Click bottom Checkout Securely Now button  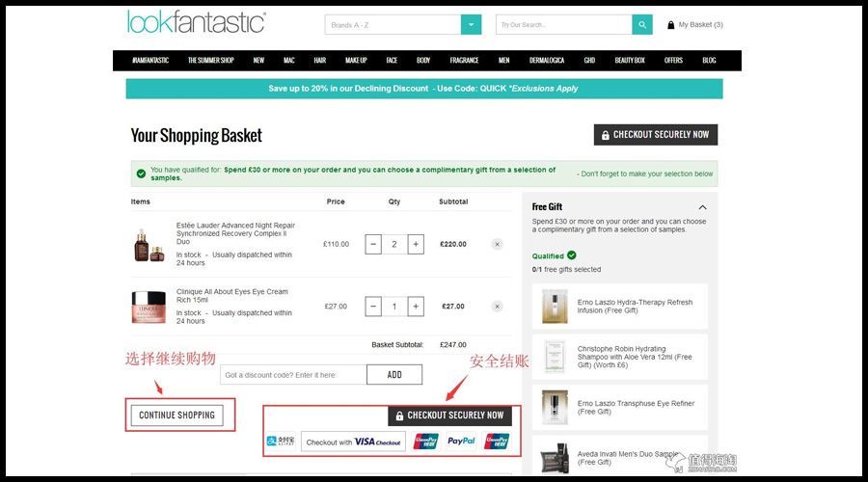click(450, 415)
